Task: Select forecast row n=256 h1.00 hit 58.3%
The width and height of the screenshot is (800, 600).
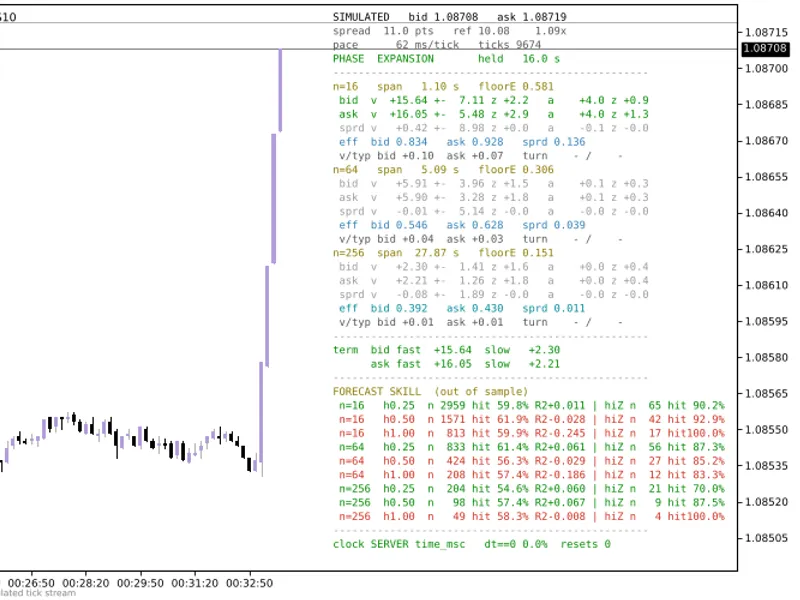Action: 532,516
